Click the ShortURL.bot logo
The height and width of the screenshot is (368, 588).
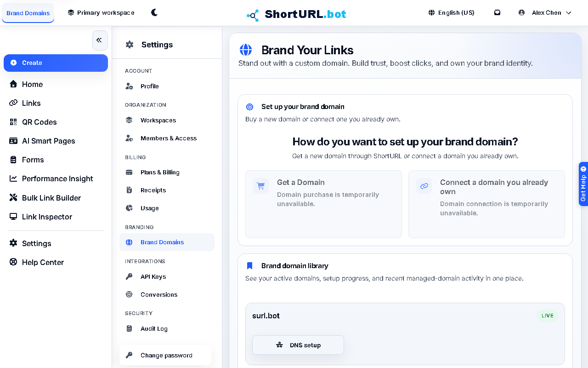click(296, 15)
